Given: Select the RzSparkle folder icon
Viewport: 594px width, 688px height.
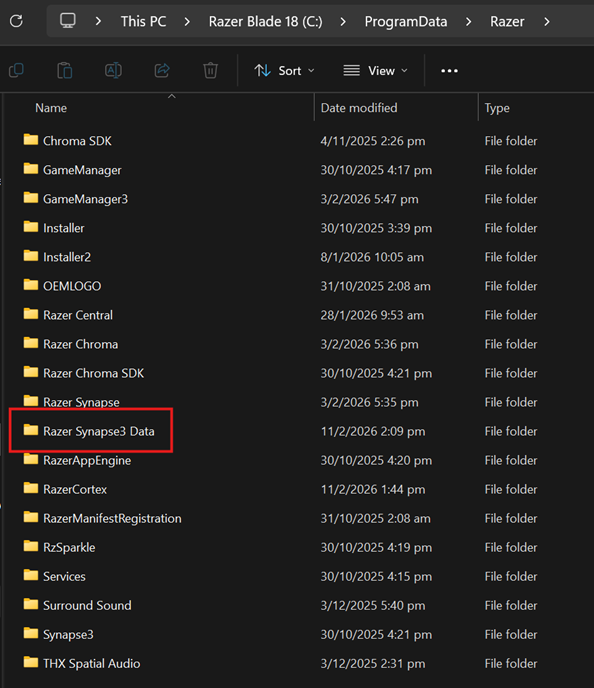Looking at the screenshot, I should tap(31, 546).
